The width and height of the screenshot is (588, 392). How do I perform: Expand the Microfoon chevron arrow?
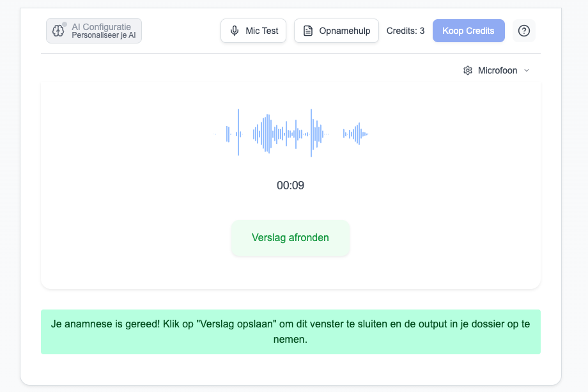[x=527, y=70]
